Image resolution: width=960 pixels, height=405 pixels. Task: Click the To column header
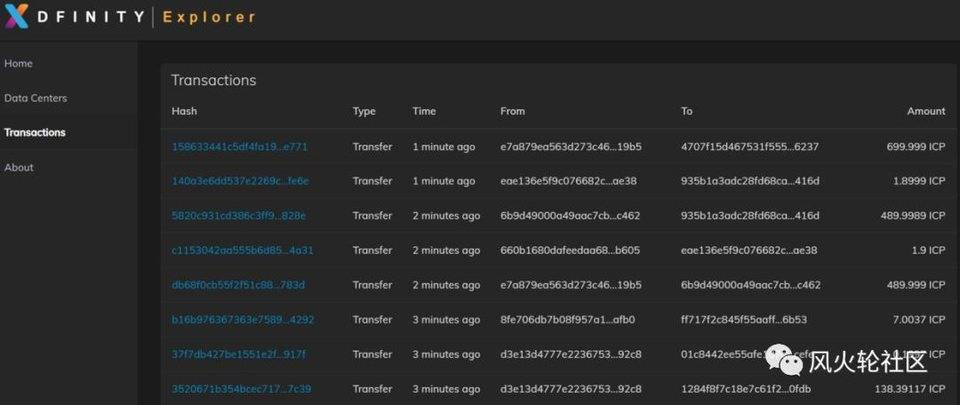click(687, 111)
